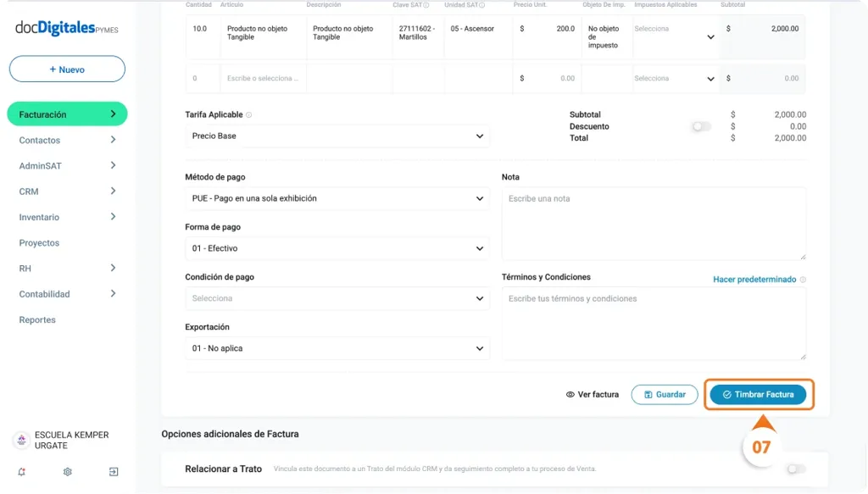
Task: Expand the Condición de pago dropdown
Action: [337, 298]
